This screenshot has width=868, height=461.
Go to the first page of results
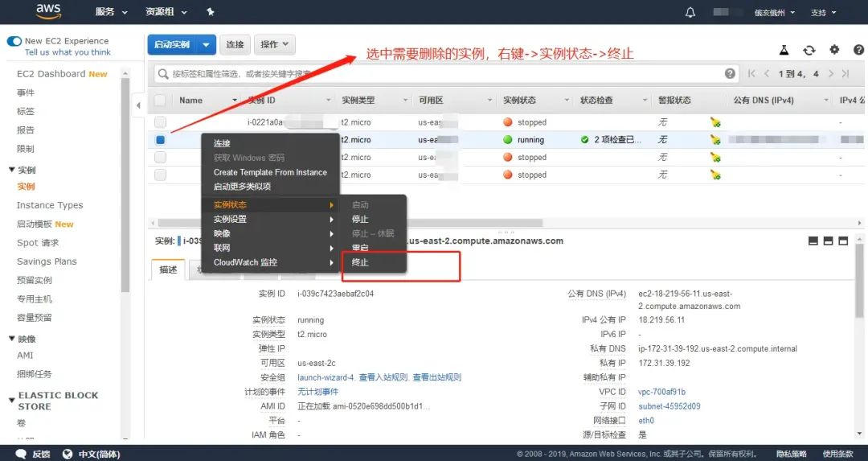click(x=751, y=73)
